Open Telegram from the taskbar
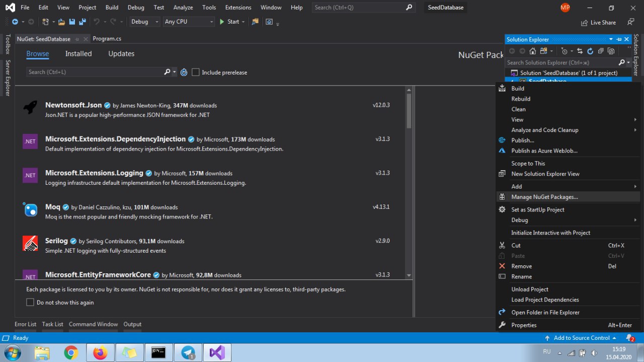Image resolution: width=644 pixels, height=362 pixels. tap(188, 353)
